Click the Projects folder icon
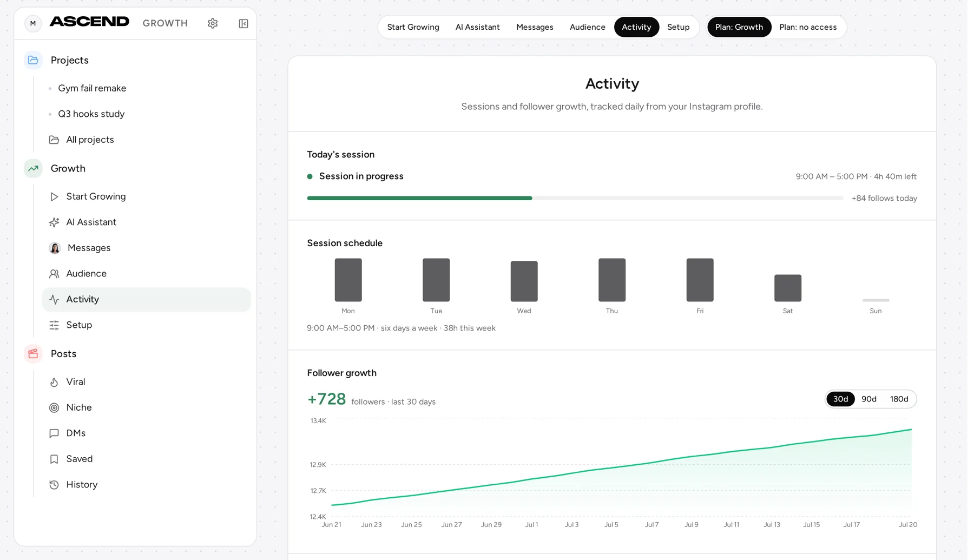This screenshot has height=560, width=974. [33, 60]
